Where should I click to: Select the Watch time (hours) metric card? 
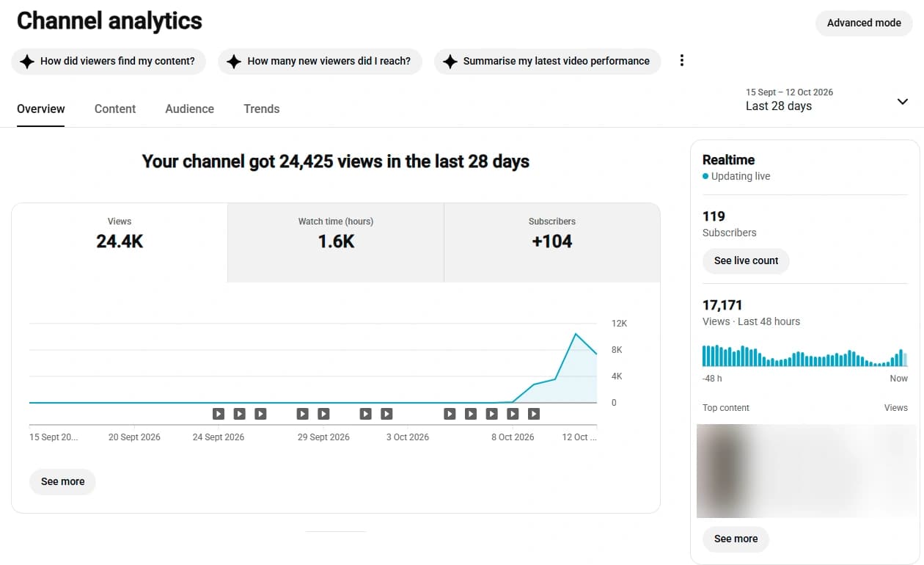[336, 242]
